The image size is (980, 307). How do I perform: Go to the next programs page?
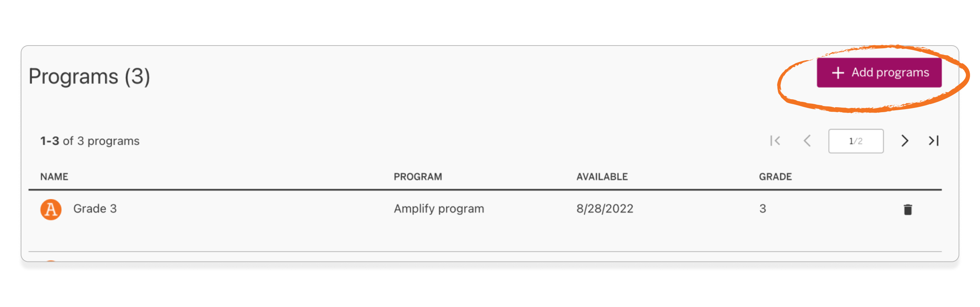[x=905, y=141]
